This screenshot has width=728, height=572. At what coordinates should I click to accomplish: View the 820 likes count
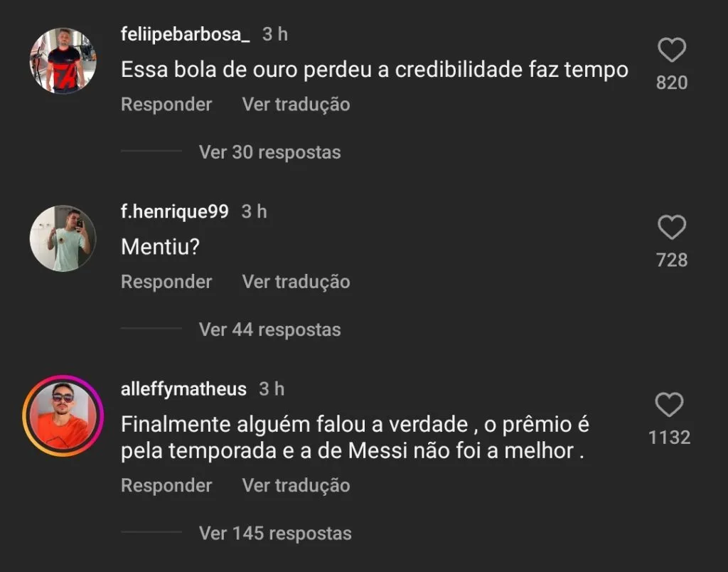click(672, 83)
